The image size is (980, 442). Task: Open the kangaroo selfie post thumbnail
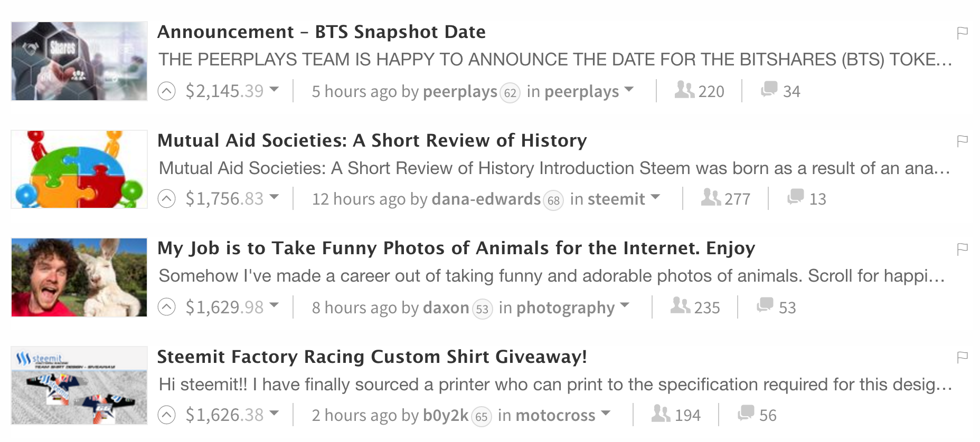79,277
